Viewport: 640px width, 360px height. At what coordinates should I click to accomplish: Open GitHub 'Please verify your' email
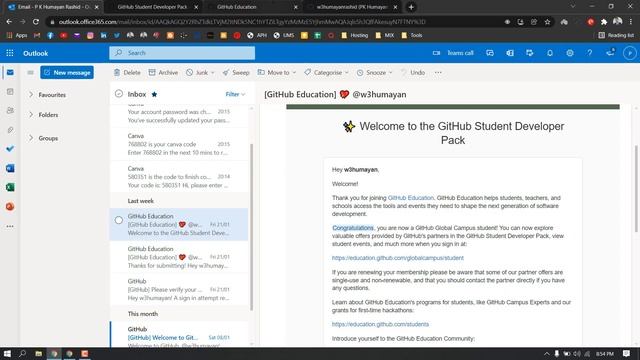pos(179,289)
